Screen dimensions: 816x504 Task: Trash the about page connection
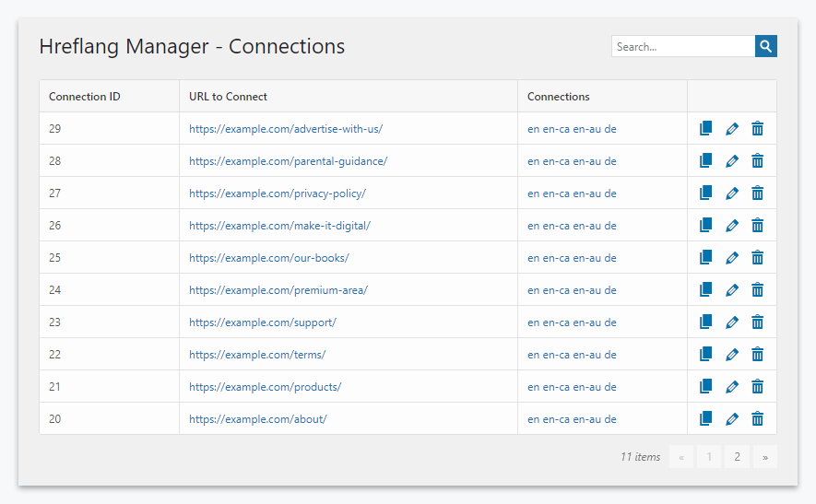coord(757,419)
